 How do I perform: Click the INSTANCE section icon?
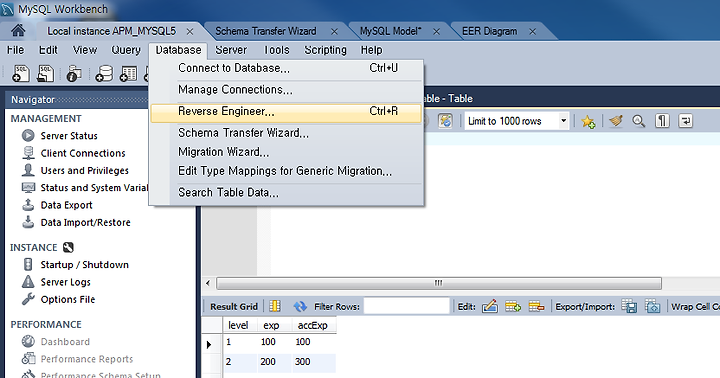coord(68,248)
